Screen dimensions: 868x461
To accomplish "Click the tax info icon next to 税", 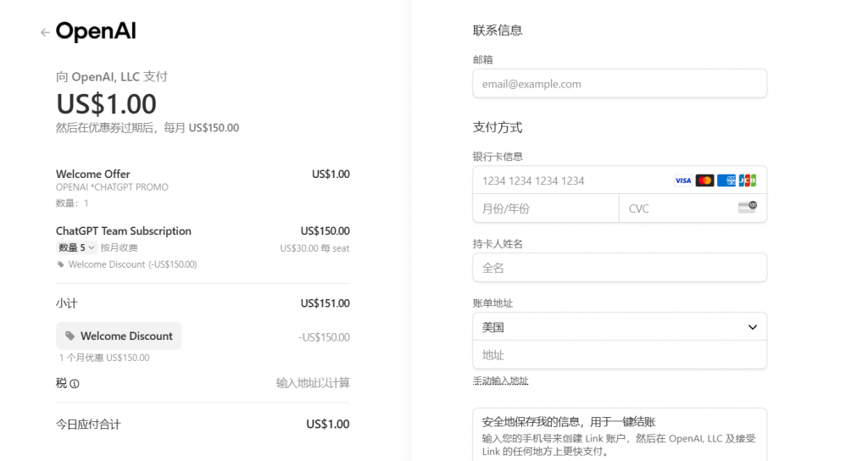I will pyautogui.click(x=75, y=384).
